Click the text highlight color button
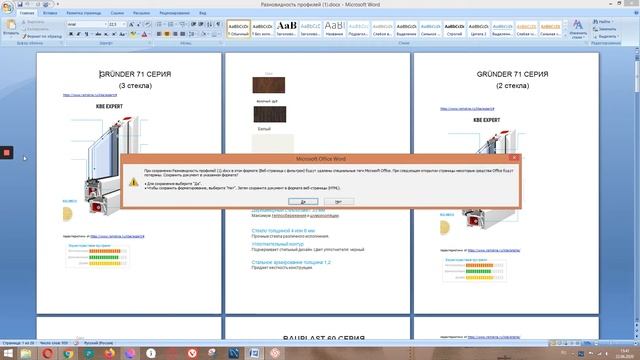This screenshot has height=360, width=640. click(x=133, y=34)
